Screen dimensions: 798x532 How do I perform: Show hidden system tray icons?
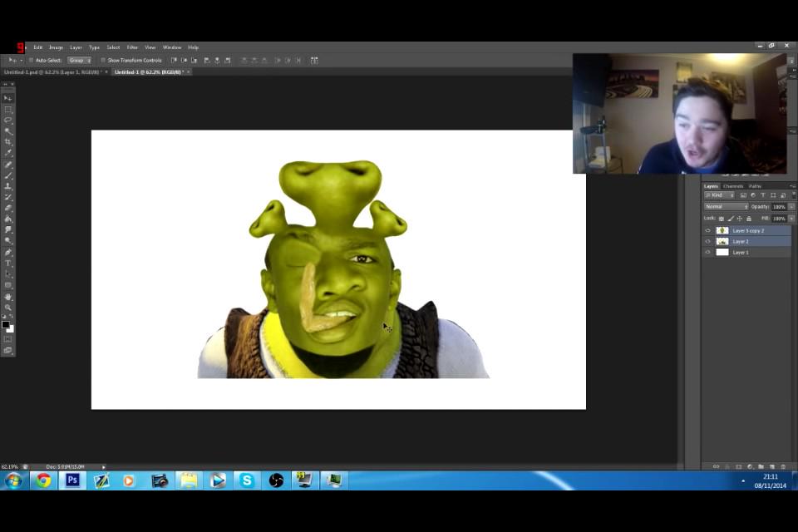(x=743, y=480)
